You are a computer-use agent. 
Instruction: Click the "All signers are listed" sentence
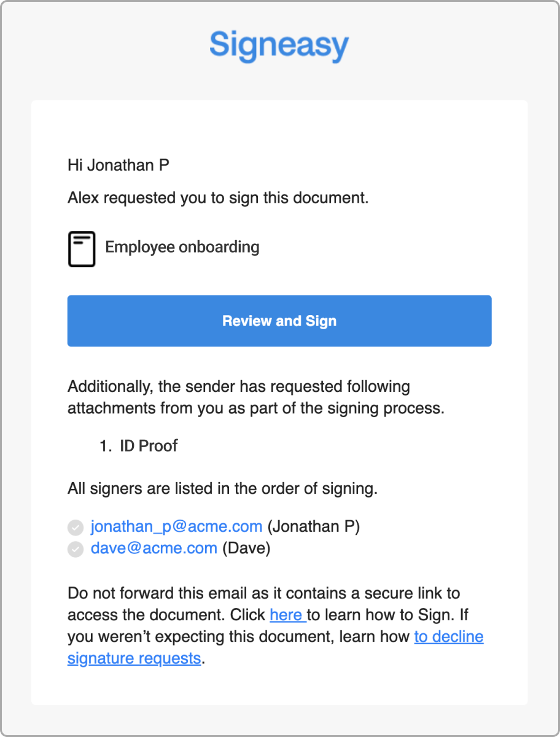point(222,489)
